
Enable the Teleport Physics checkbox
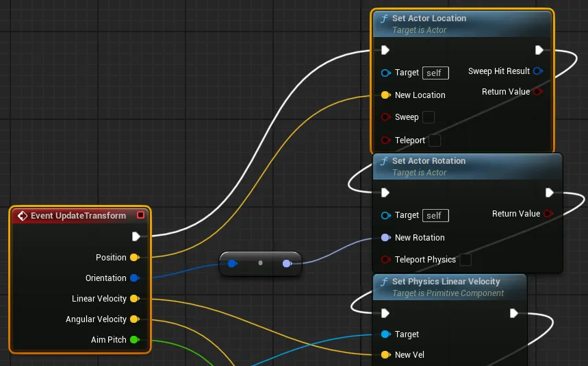[465, 260]
